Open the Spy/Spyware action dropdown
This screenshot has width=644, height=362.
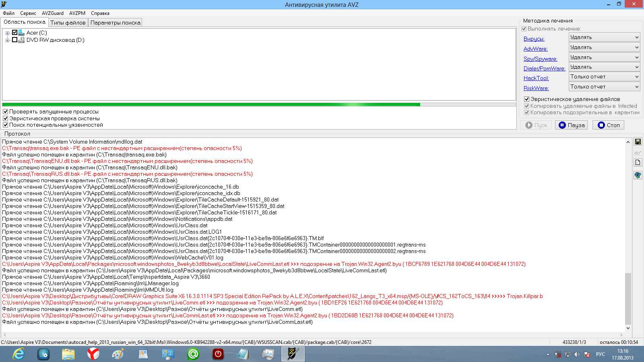[x=605, y=58]
